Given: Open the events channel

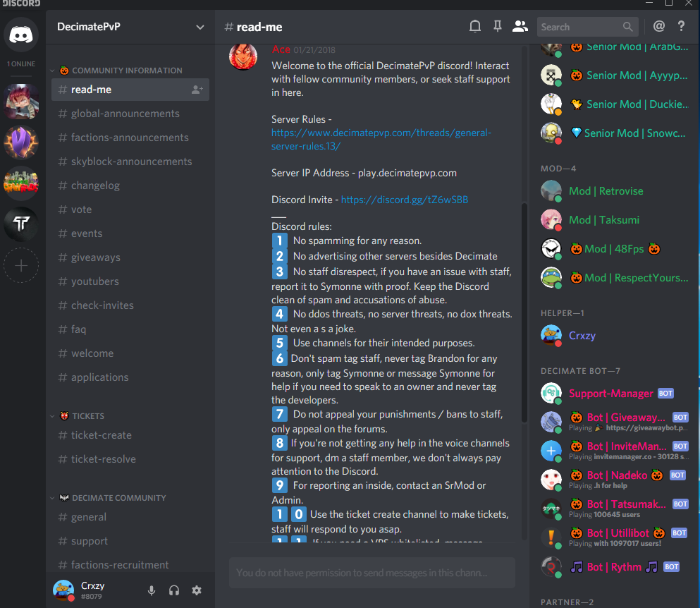Looking at the screenshot, I should click(x=130, y=233).
